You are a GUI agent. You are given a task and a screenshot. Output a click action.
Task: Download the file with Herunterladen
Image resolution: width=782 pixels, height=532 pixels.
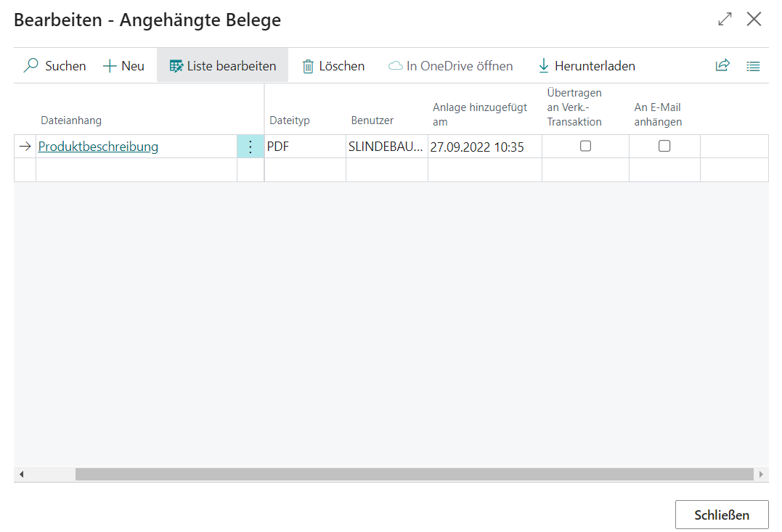click(x=586, y=66)
